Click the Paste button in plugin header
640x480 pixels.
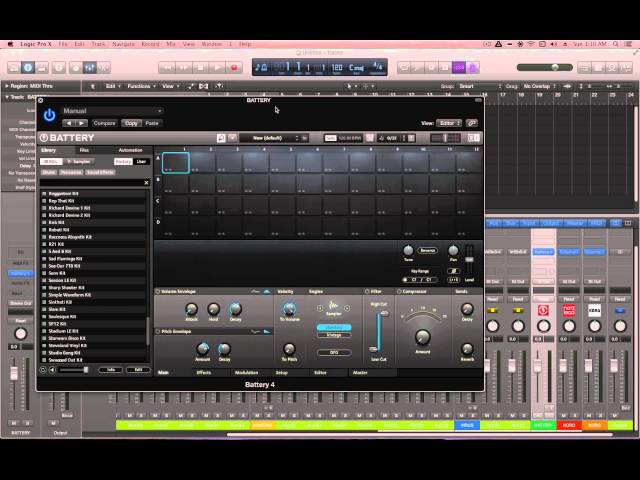(x=152, y=123)
